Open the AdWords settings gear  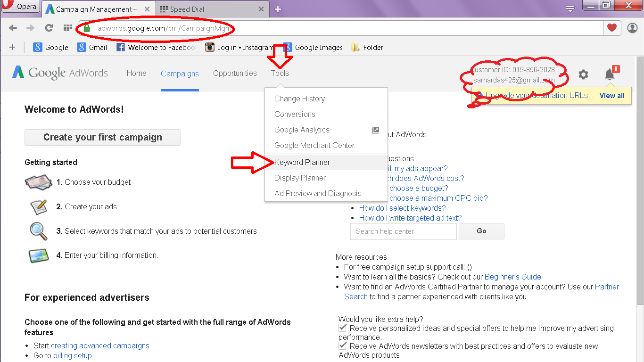point(583,74)
